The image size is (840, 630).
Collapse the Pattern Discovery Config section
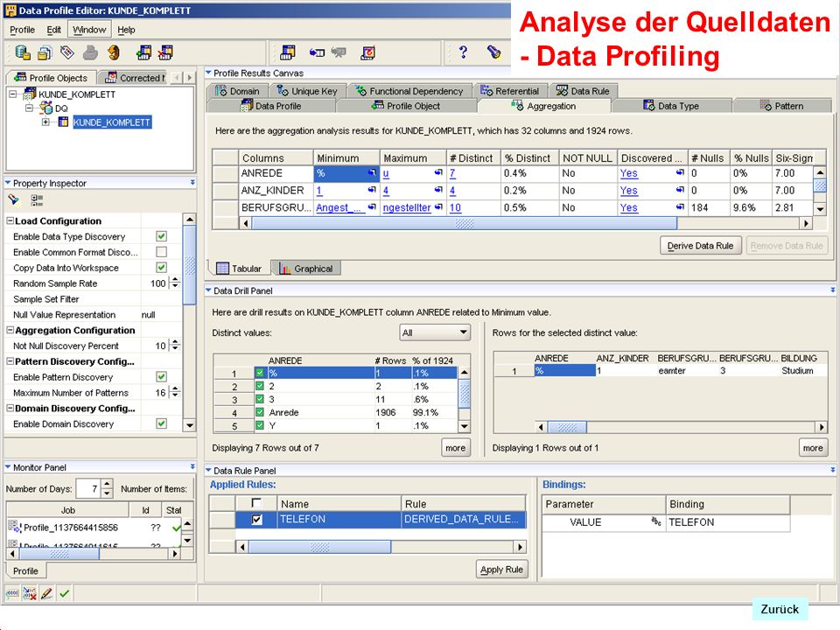10,361
